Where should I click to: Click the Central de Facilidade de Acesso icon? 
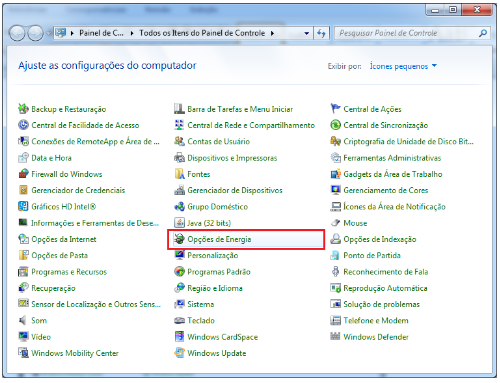click(x=23, y=125)
